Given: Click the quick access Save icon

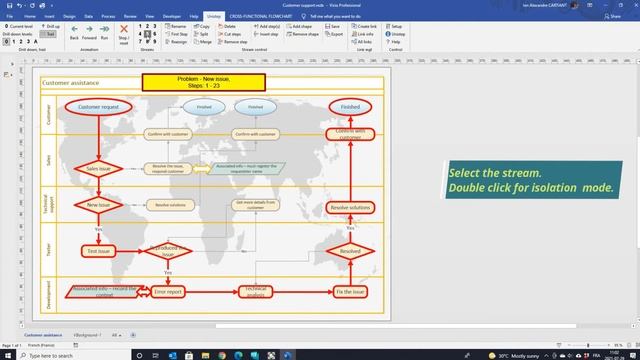Looking at the screenshot, I should point(9,6).
